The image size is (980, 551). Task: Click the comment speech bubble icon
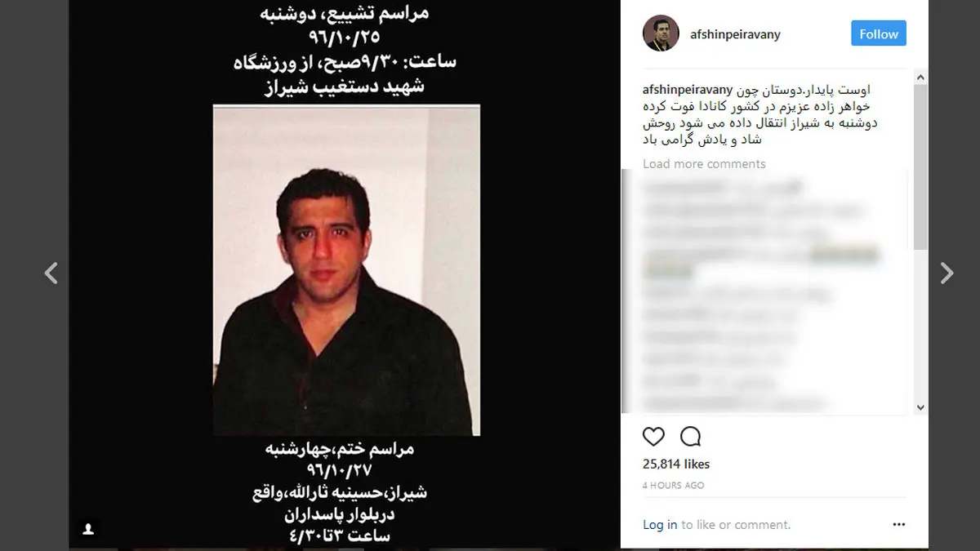(691, 437)
